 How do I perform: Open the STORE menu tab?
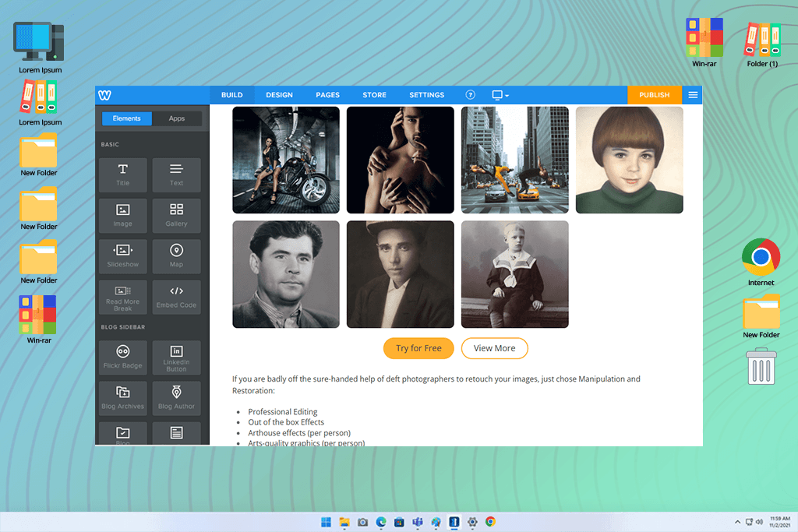pyautogui.click(x=375, y=95)
